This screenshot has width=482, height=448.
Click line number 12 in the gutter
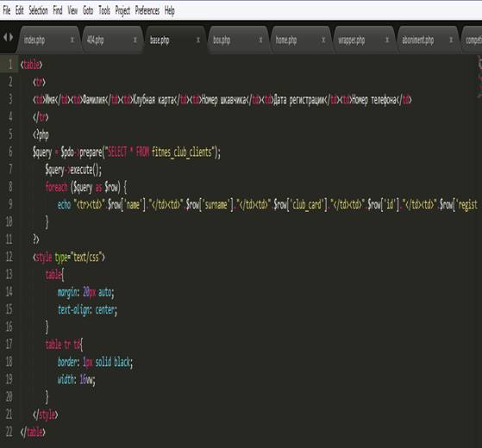pos(9,257)
